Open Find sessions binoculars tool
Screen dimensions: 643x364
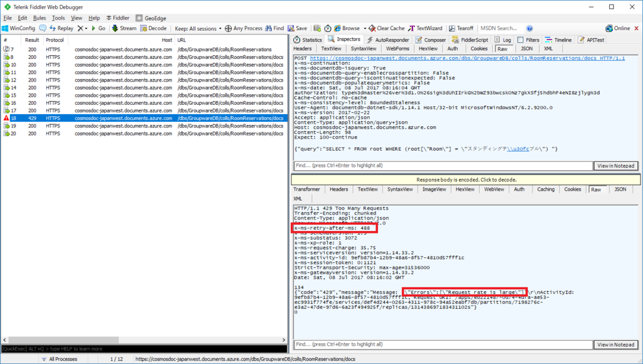click(274, 28)
